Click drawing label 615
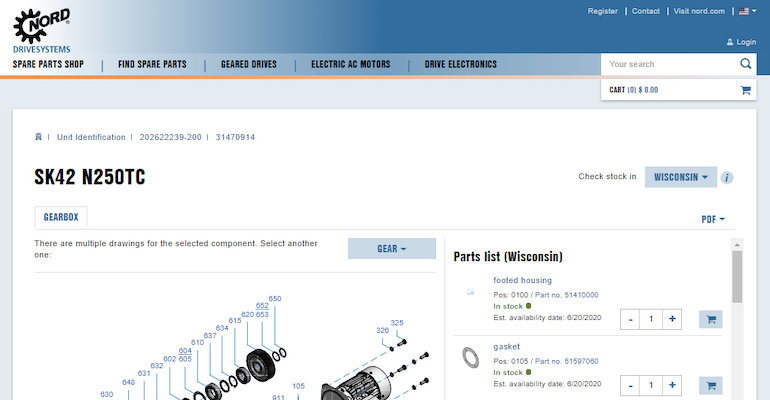The image size is (770, 400). click(x=235, y=320)
